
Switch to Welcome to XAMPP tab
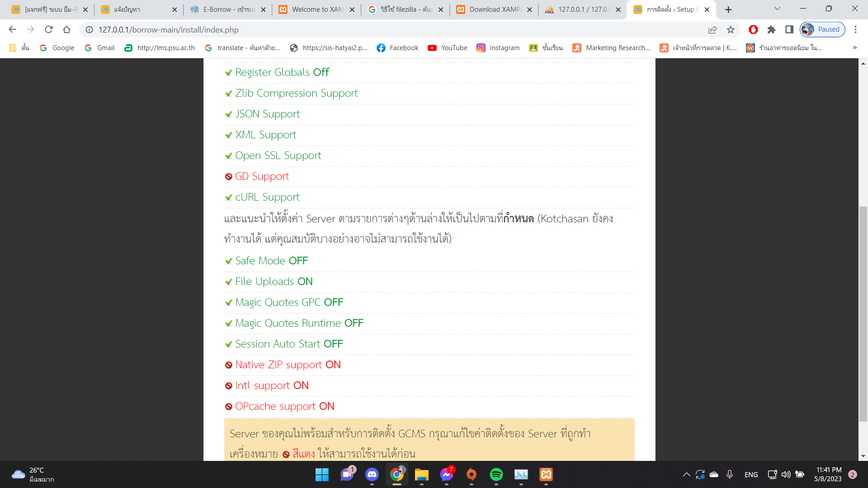coord(316,9)
